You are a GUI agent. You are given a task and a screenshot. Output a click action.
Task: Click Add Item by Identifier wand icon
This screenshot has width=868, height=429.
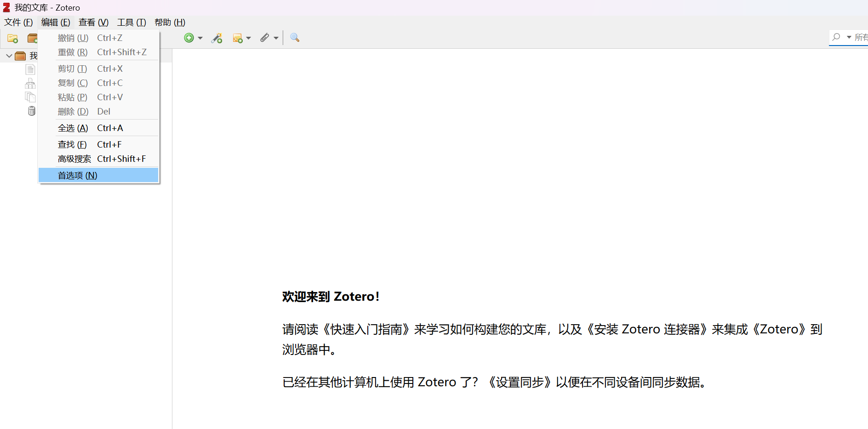click(217, 38)
